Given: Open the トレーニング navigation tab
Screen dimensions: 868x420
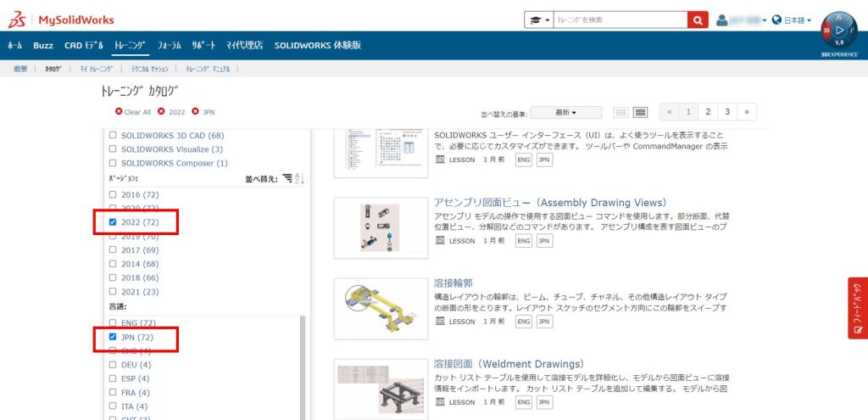Looking at the screenshot, I should pyautogui.click(x=130, y=46).
